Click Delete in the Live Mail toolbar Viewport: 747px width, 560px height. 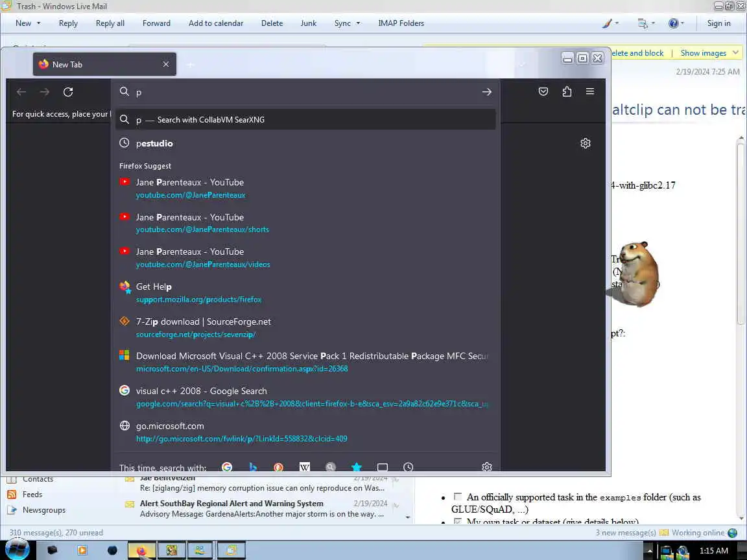pyautogui.click(x=272, y=23)
